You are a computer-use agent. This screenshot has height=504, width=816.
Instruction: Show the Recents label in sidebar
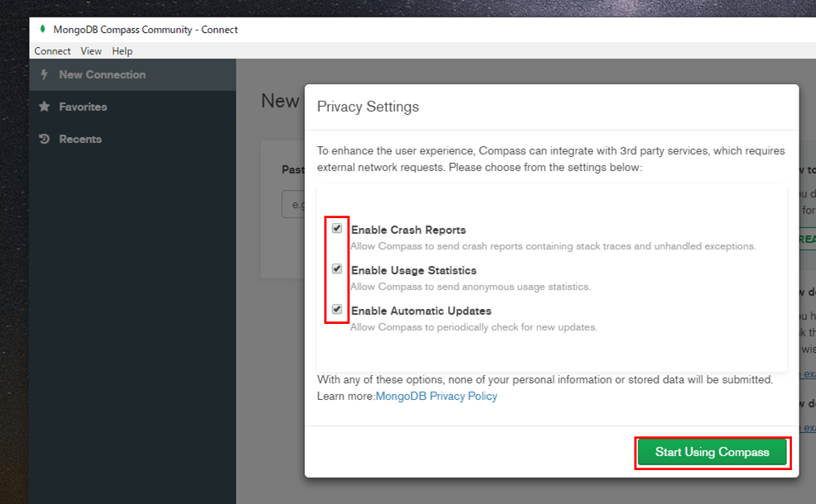[x=80, y=139]
